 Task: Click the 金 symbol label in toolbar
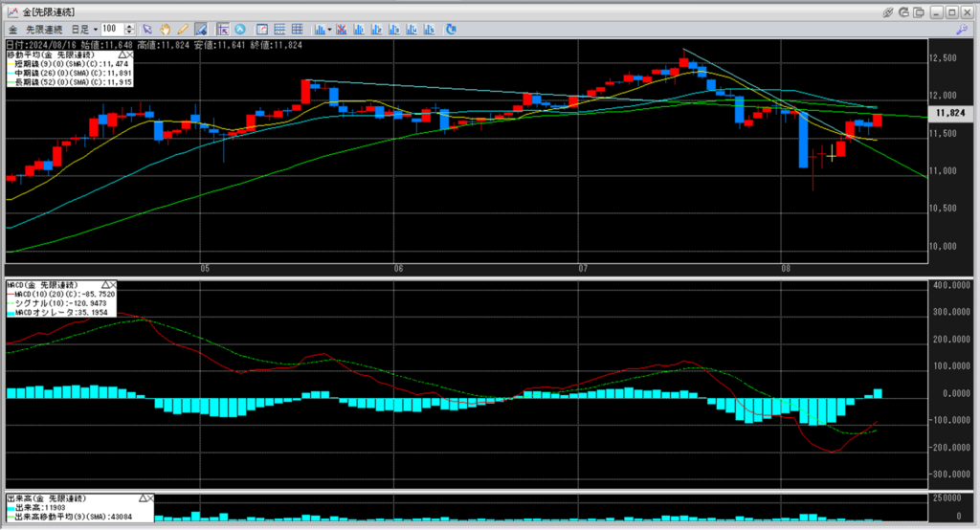pyautogui.click(x=11, y=29)
